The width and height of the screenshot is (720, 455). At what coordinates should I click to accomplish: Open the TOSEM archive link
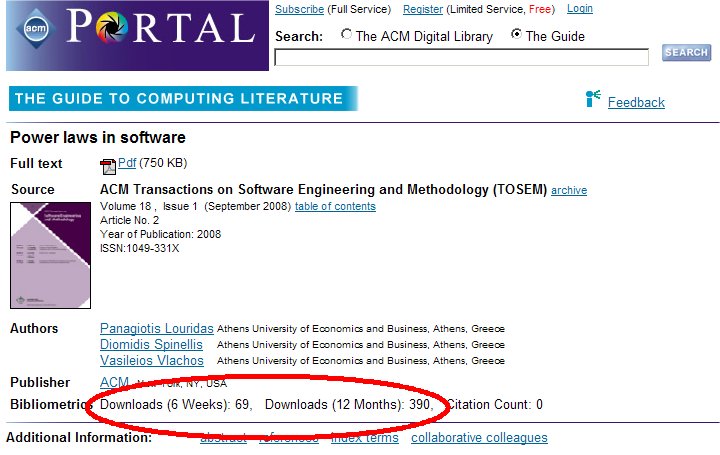569,190
